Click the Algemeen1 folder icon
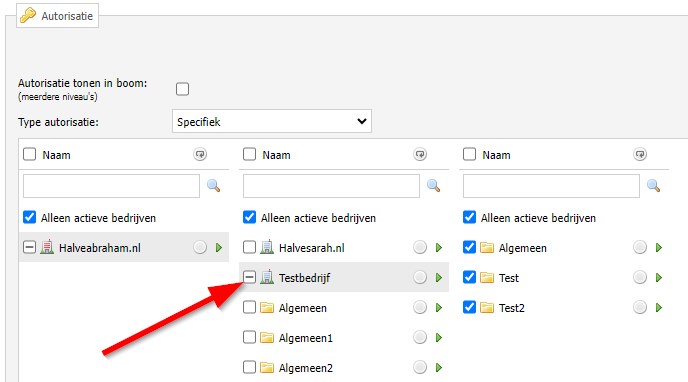688x382 pixels. pos(267,337)
